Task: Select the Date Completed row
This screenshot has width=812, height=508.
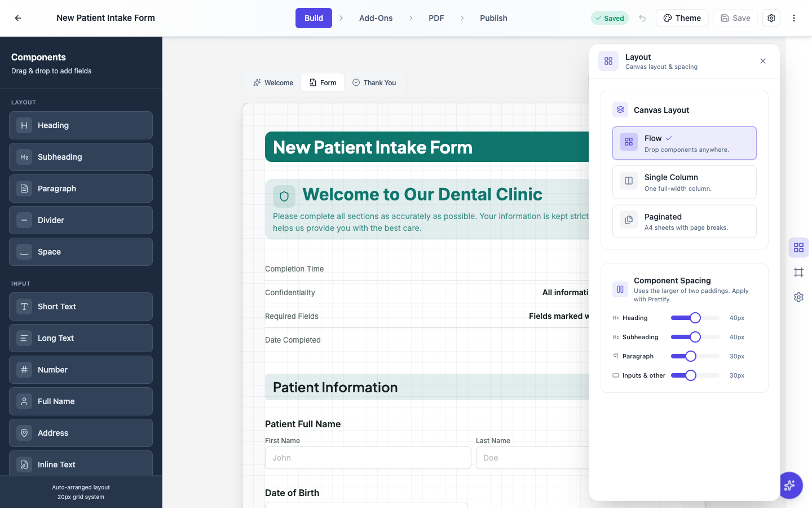Action: tap(427, 340)
